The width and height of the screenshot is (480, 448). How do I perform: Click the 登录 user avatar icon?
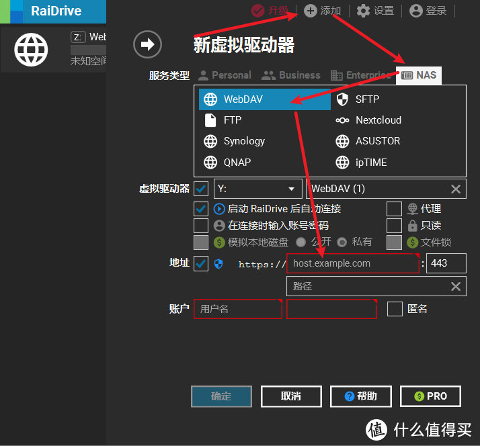coord(416,11)
